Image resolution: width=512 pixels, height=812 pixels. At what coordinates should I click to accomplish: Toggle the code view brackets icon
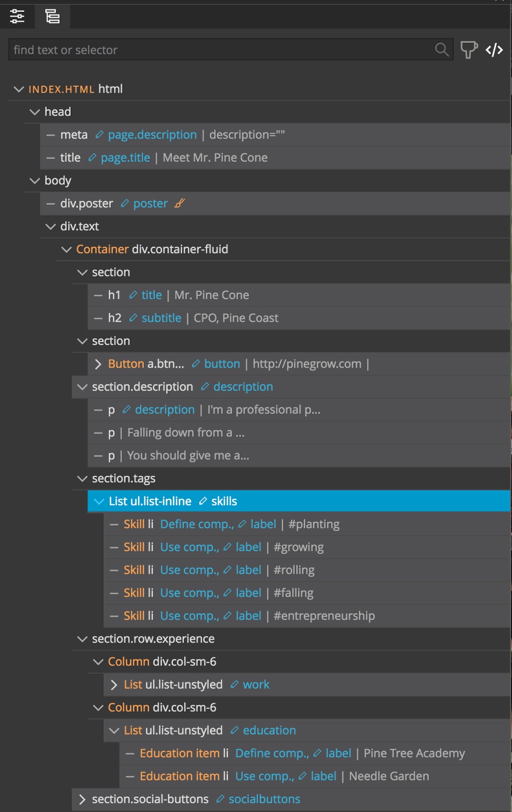[x=494, y=50]
